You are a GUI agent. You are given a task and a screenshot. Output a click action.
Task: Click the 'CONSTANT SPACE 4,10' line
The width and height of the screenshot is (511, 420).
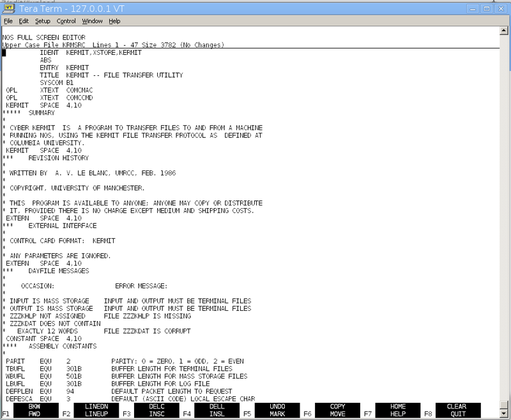coord(43,338)
